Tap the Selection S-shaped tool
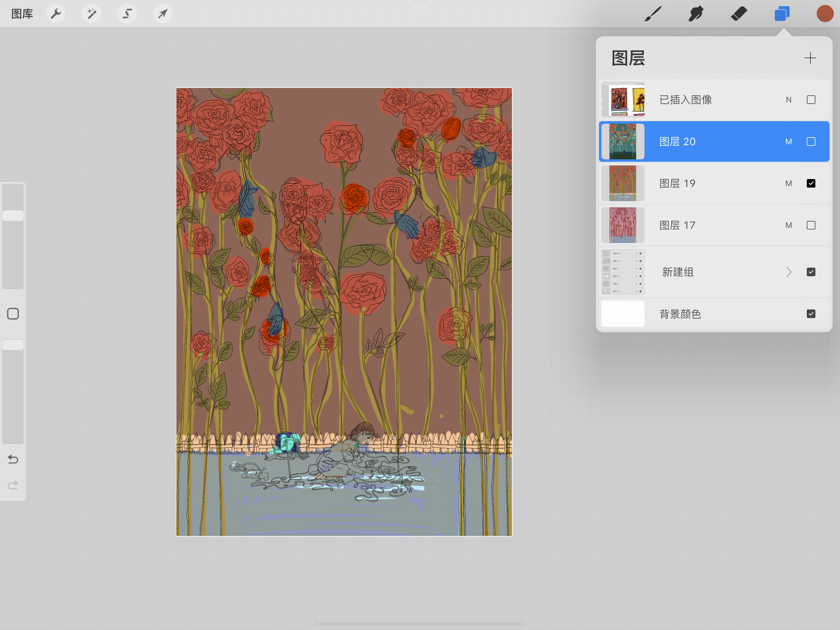Screen dimensions: 840x630 pos(127,14)
